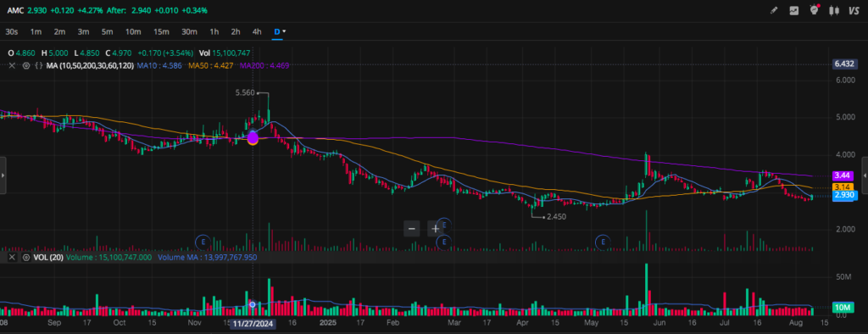Image resolution: width=868 pixels, height=334 pixels.
Task: Select the 3m timeframe
Action: (84, 31)
